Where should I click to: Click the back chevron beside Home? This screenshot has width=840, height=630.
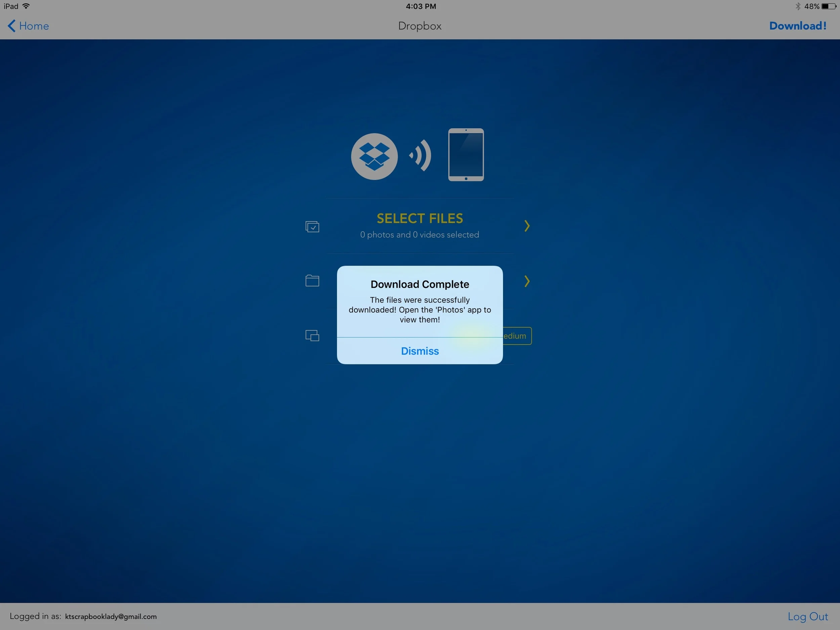tap(11, 26)
